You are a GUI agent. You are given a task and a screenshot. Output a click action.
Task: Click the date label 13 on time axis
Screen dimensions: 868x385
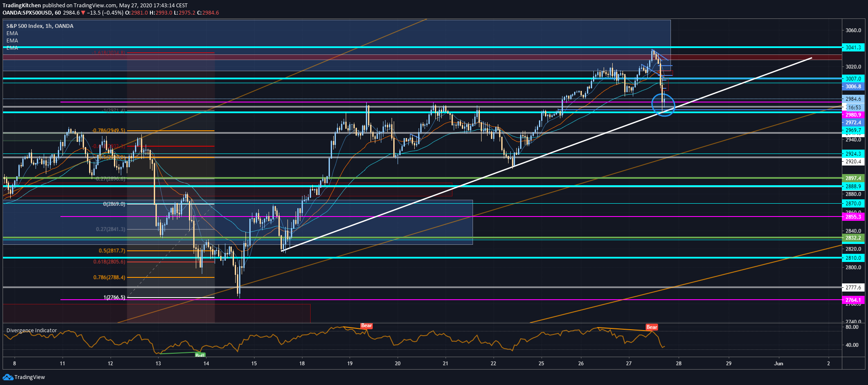tap(158, 364)
